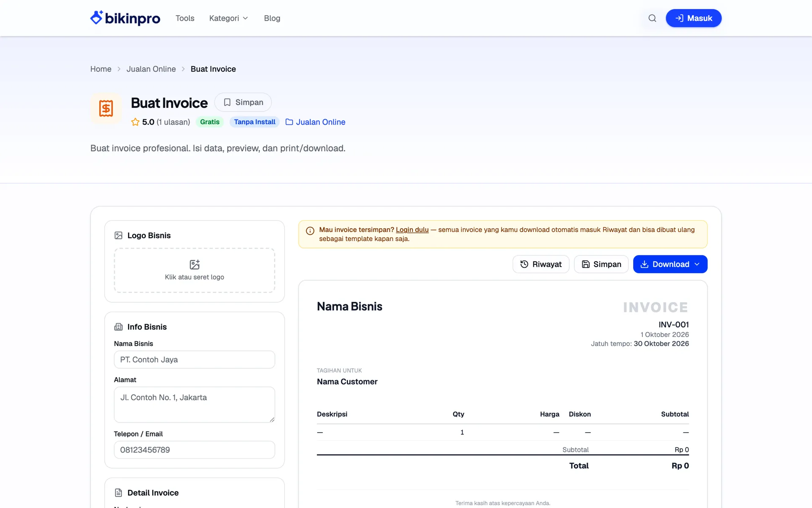Bookmark tool with Simpan button near title

243,102
